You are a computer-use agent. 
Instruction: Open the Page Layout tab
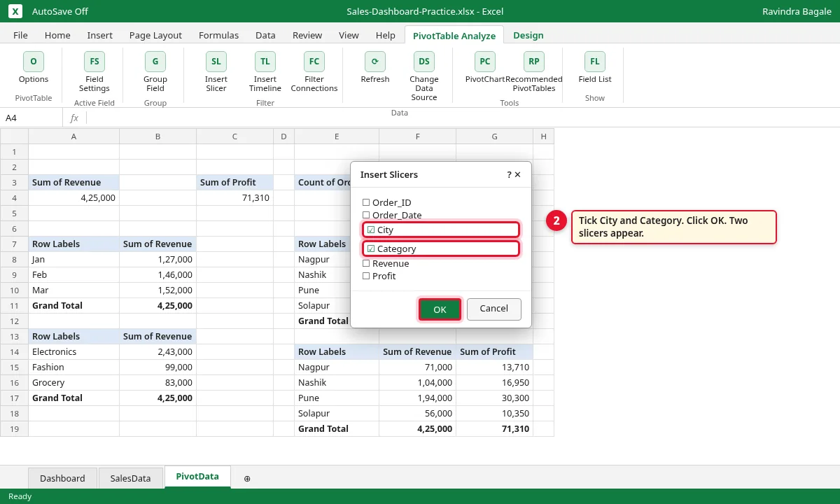click(x=155, y=35)
